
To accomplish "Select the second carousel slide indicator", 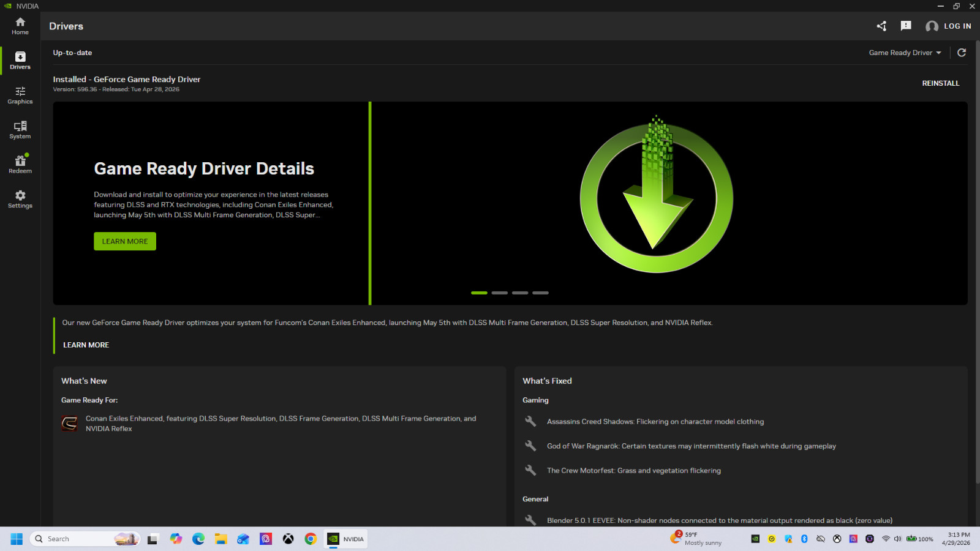I will pos(500,293).
